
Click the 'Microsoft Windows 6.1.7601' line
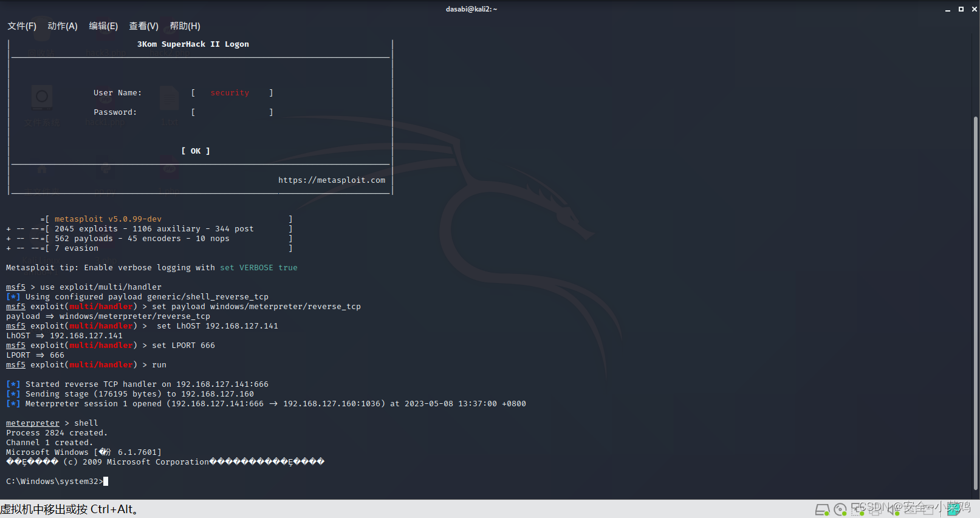point(84,452)
